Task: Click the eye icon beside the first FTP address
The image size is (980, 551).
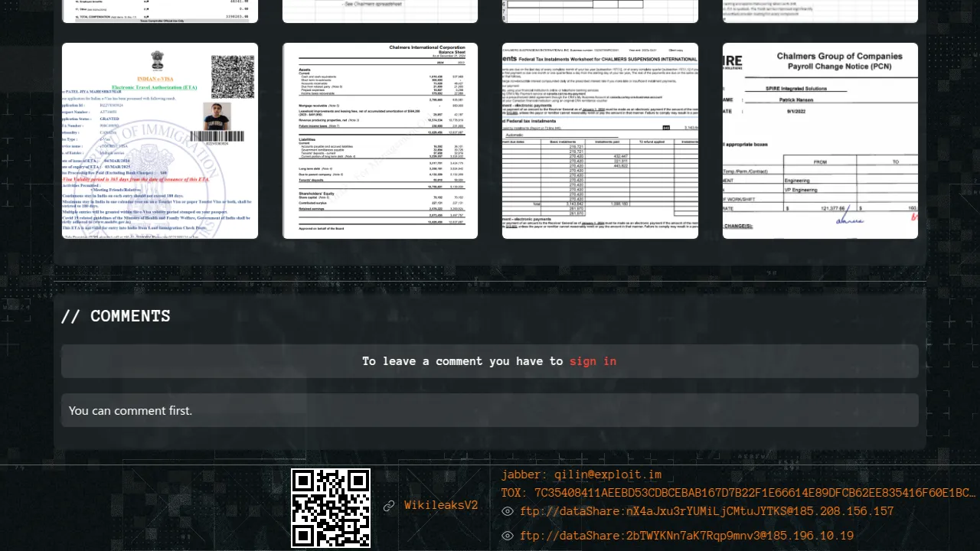Action: pyautogui.click(x=507, y=512)
